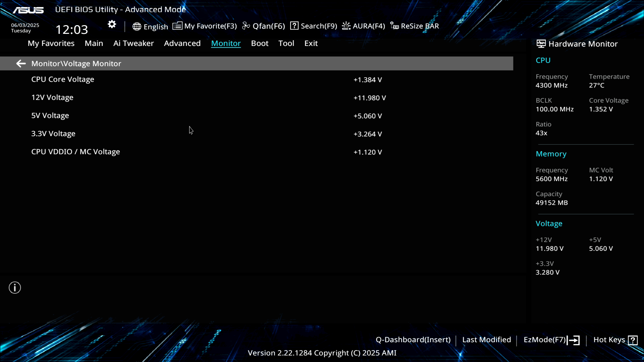Click the Search(F9) question mark icon
Image resolution: width=644 pixels, height=362 pixels.
[x=294, y=26]
